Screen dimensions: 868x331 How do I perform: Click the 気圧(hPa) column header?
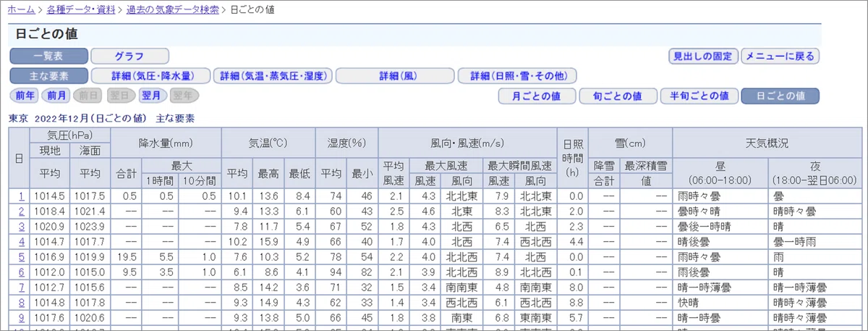pos(69,135)
